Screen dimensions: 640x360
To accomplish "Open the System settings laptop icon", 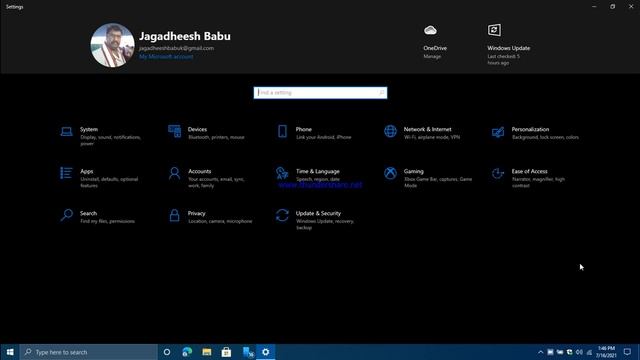I will tap(67, 131).
